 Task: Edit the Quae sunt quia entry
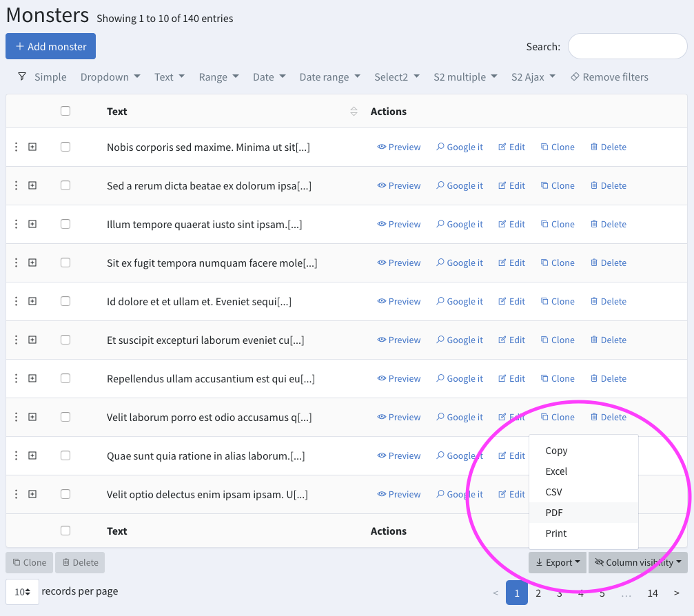[511, 455]
